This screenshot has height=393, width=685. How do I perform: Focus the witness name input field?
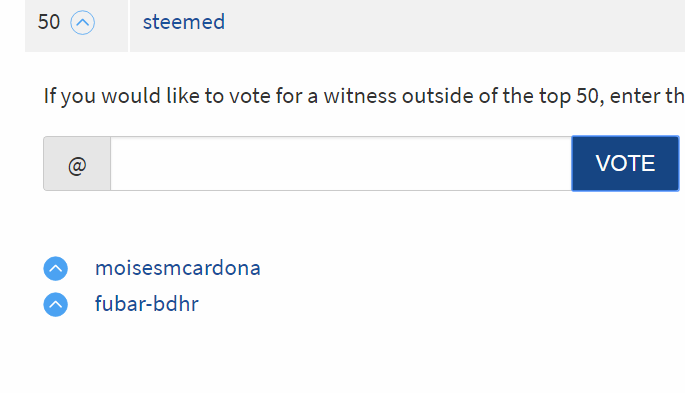pos(341,163)
